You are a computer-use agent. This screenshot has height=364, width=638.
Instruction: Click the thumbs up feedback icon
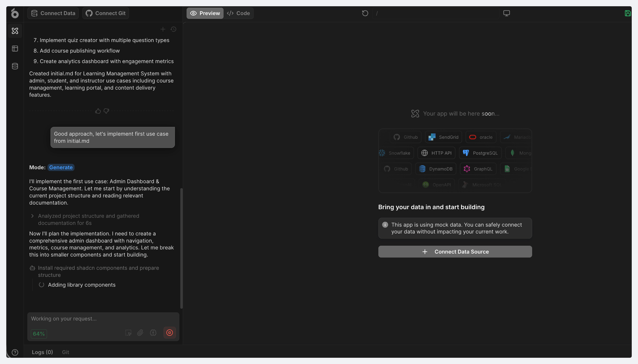98,111
